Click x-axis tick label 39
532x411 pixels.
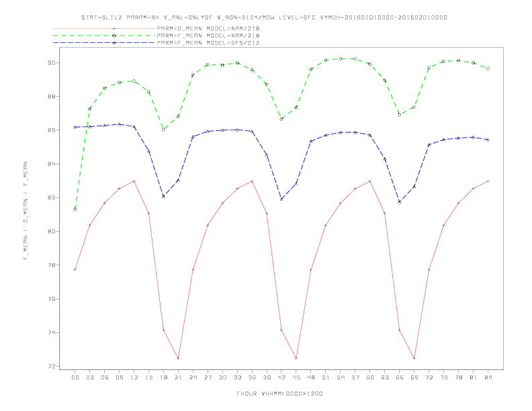[267, 377]
